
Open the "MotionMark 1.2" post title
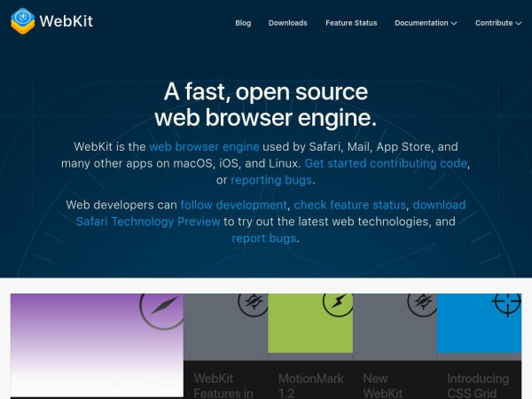(311, 386)
